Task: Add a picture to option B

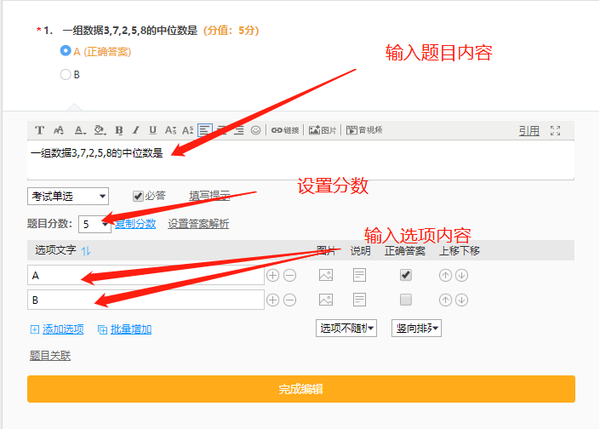Action: click(326, 300)
